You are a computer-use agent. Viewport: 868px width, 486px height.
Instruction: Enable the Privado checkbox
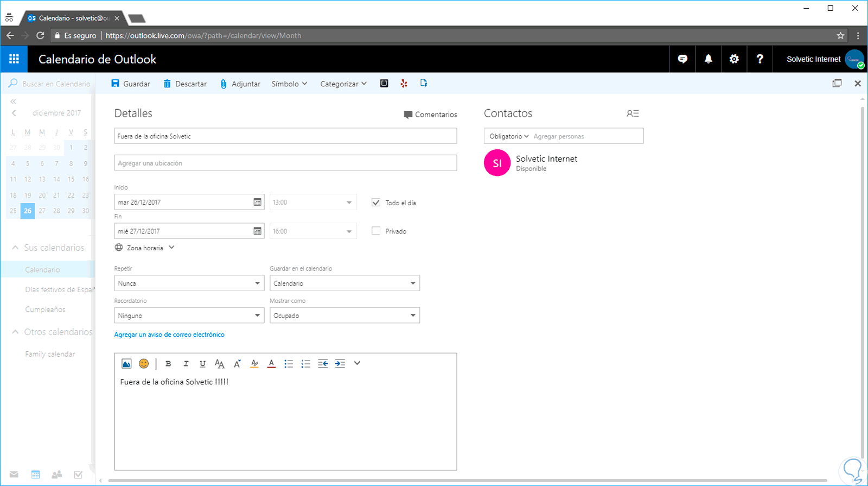pyautogui.click(x=376, y=231)
